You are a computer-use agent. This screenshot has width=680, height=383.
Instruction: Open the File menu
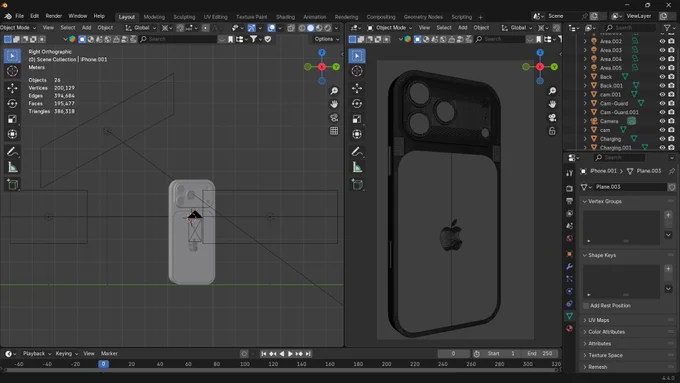point(20,16)
